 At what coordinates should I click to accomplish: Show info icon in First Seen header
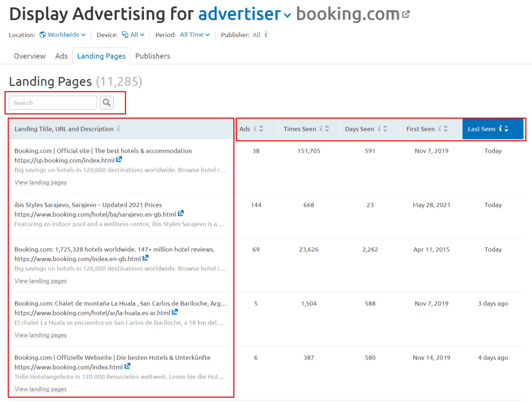click(440, 128)
